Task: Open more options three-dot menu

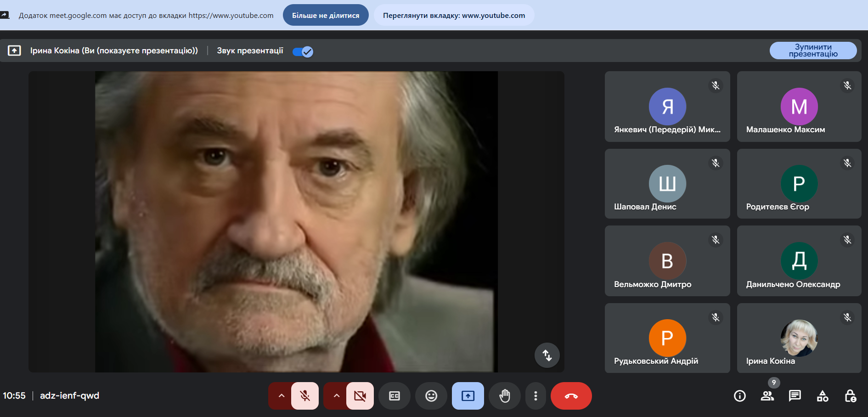Action: [535, 396]
